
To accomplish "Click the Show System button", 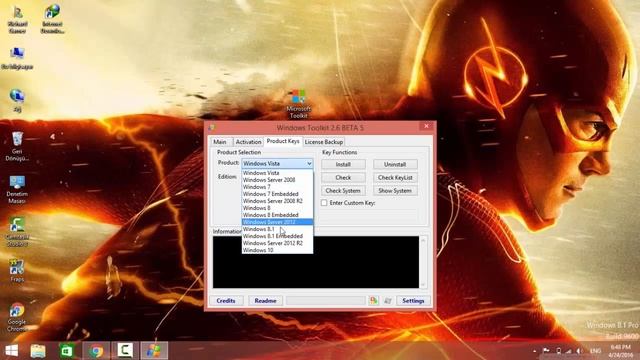I will tap(395, 191).
